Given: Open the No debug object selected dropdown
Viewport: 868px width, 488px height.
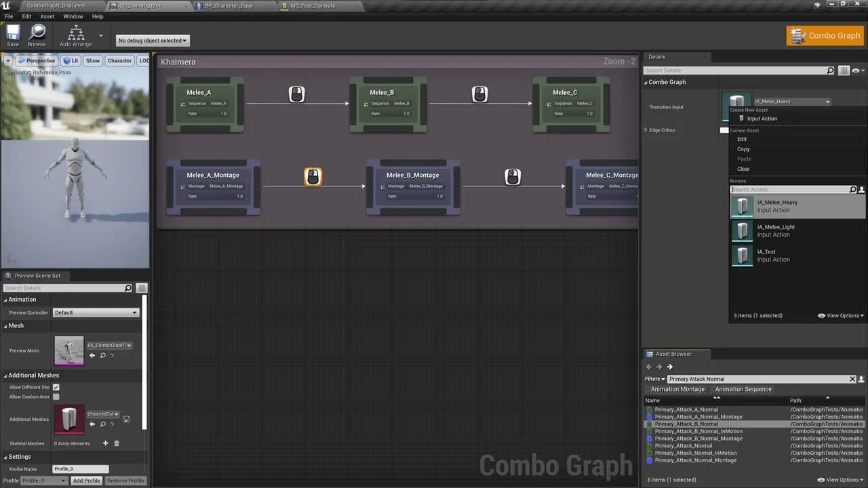Looking at the screenshot, I should (152, 40).
